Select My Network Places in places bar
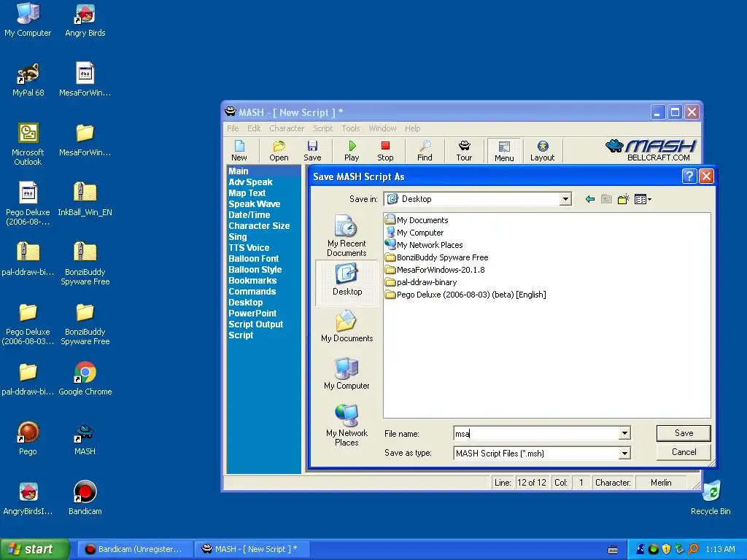This screenshot has width=747, height=560. 347,425
